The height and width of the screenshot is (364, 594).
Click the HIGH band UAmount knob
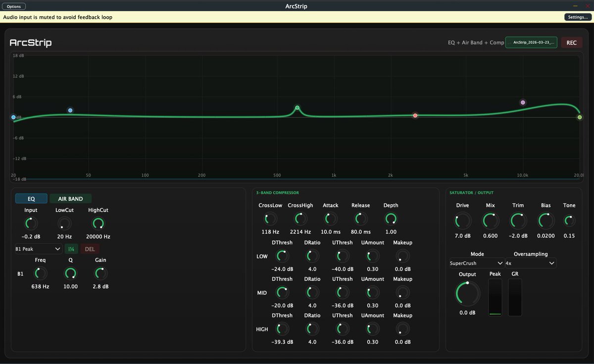(x=373, y=329)
